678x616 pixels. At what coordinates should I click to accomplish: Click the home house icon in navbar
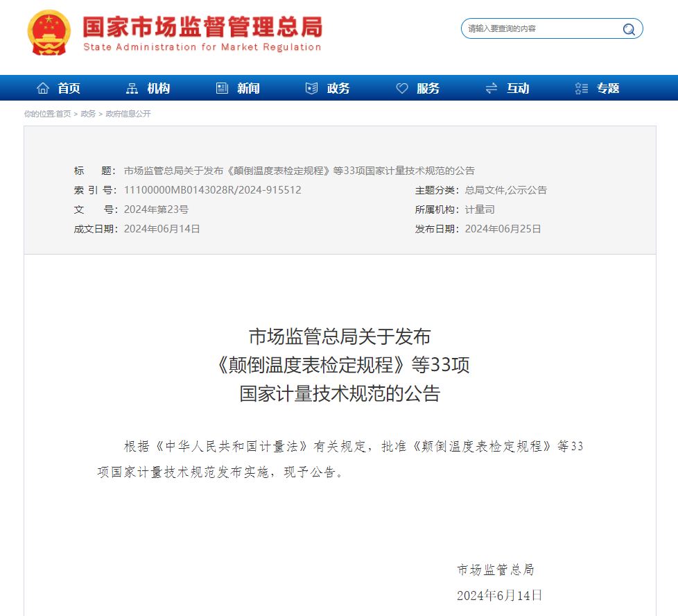(43, 88)
